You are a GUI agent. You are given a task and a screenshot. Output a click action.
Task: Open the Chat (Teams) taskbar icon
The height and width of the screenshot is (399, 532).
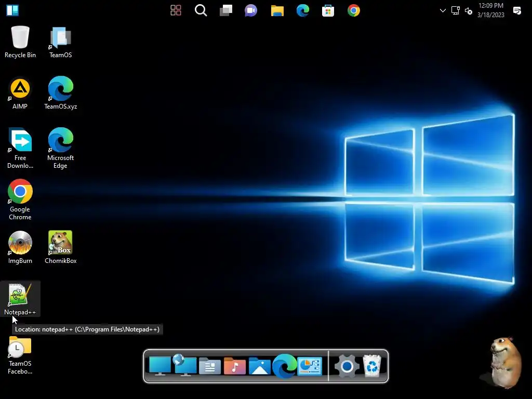coord(251,10)
